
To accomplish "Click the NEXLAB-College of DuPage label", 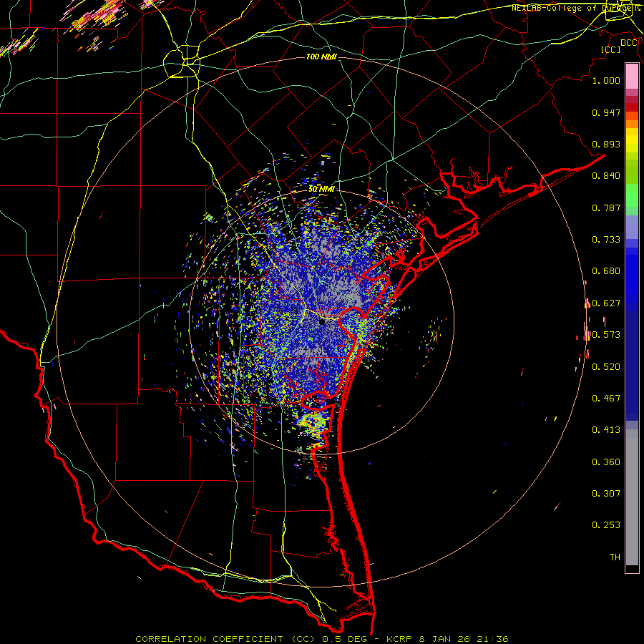I will point(576,8).
